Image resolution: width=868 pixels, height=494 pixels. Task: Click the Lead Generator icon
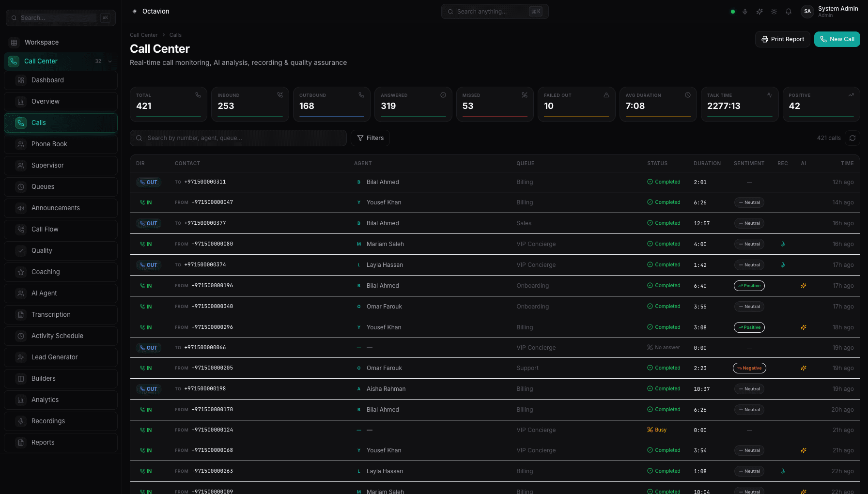point(21,357)
